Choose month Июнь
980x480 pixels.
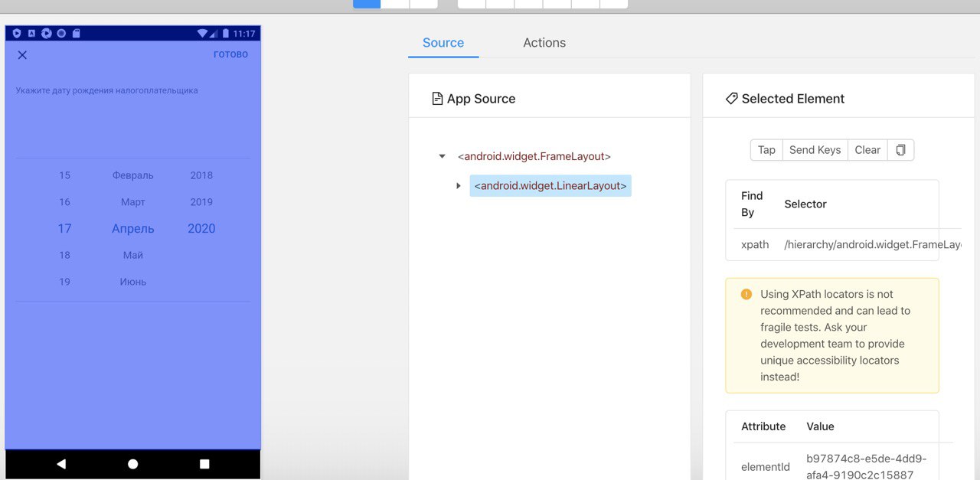click(133, 282)
